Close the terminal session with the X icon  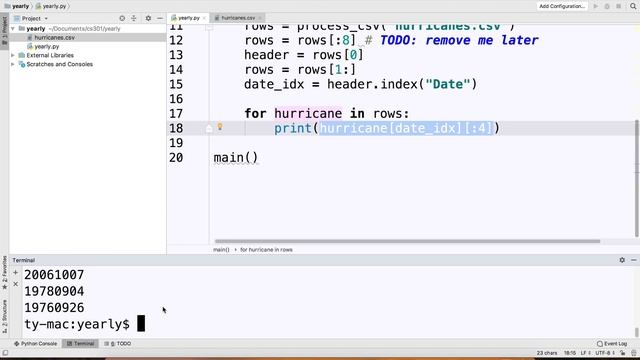[16, 284]
